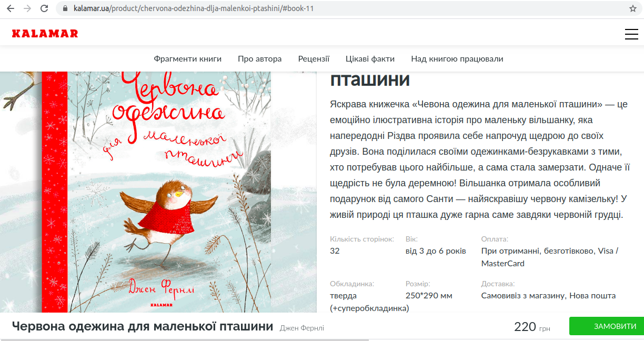Open Цікаві факти section
Screen dimensions: 644x341
coord(370,59)
